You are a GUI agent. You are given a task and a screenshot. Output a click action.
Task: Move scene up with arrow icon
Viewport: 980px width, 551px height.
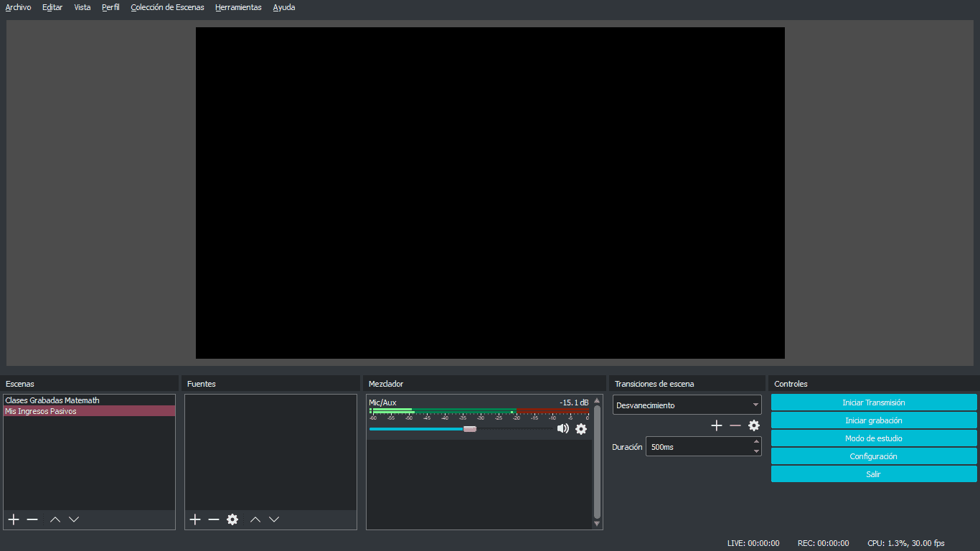coord(55,519)
